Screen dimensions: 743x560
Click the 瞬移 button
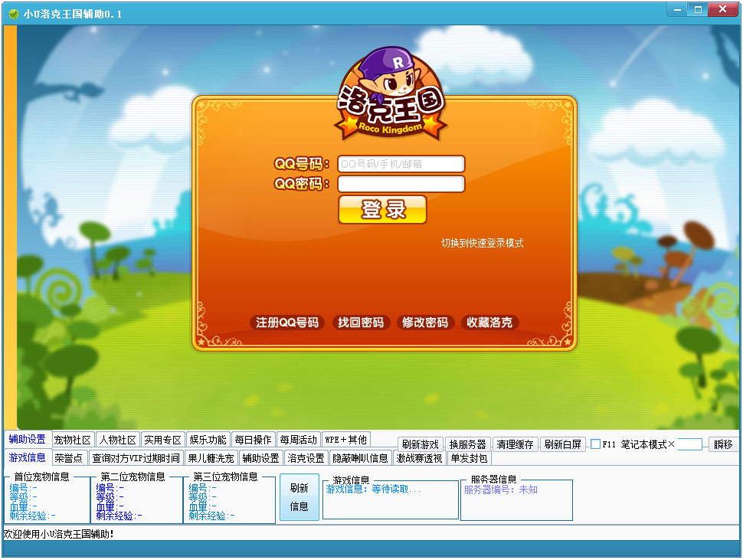pos(723,444)
